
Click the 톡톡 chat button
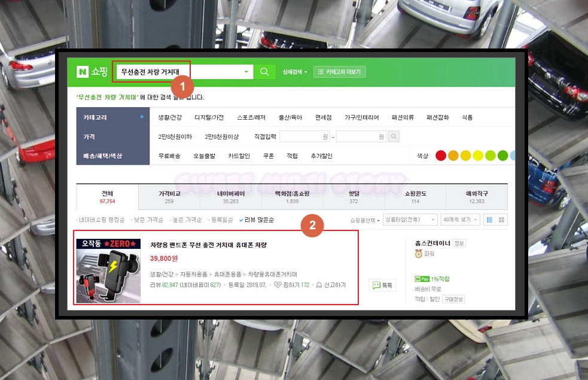(x=382, y=285)
